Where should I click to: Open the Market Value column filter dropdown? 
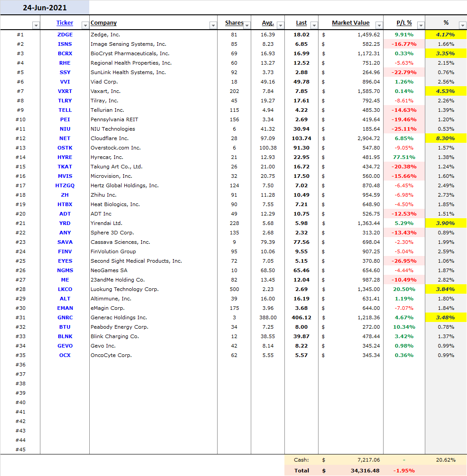379,25
